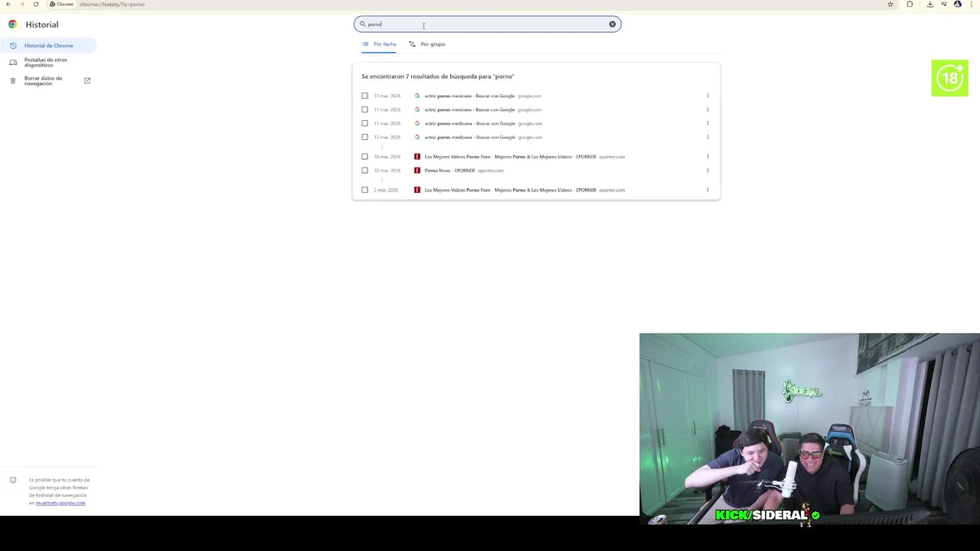This screenshot has height=551, width=980.
Task: Open the media controls icon
Action: point(943,4)
